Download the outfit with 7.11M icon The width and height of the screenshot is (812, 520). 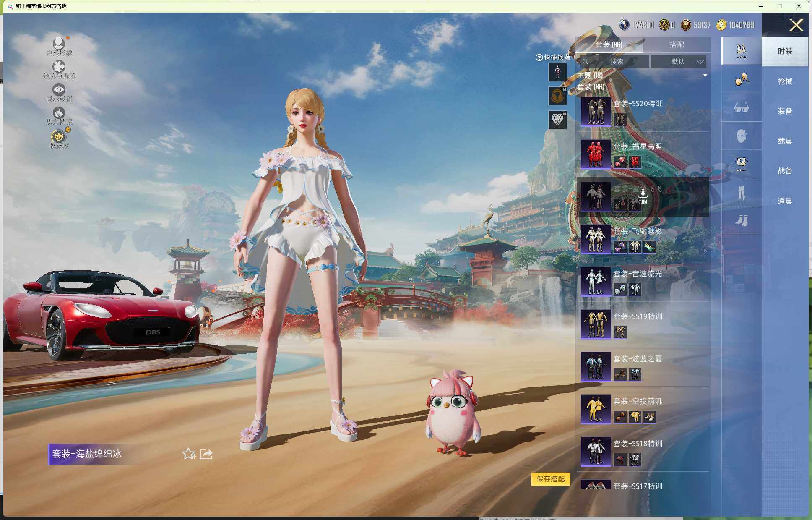pos(643,195)
